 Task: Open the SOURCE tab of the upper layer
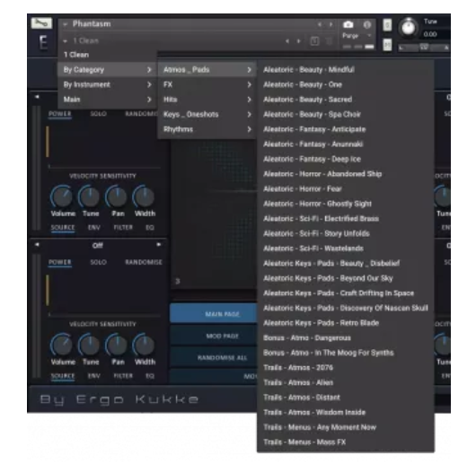coord(63,228)
